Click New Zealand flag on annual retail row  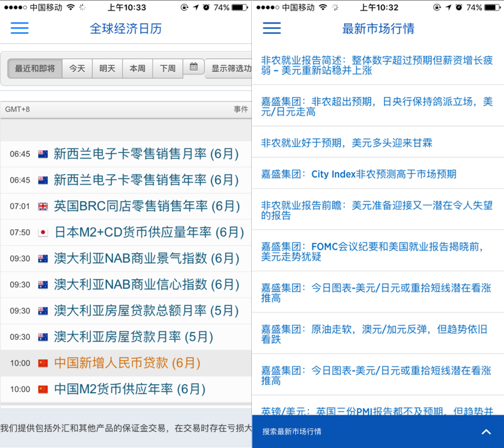click(x=43, y=180)
